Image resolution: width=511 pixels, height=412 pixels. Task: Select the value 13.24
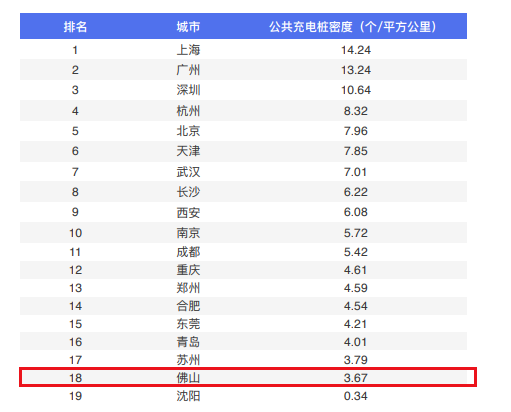click(356, 70)
